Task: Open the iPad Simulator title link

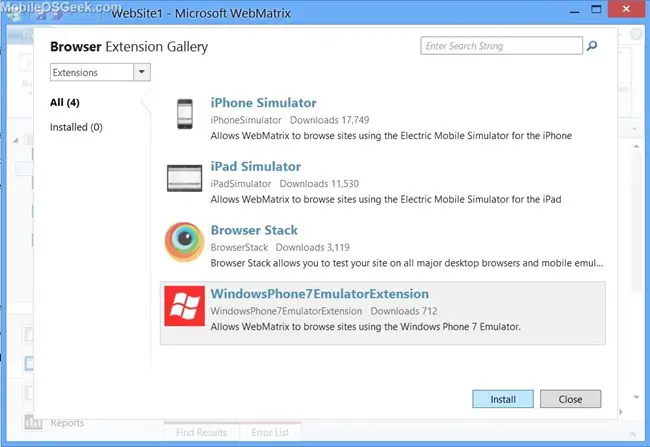Action: (x=256, y=167)
